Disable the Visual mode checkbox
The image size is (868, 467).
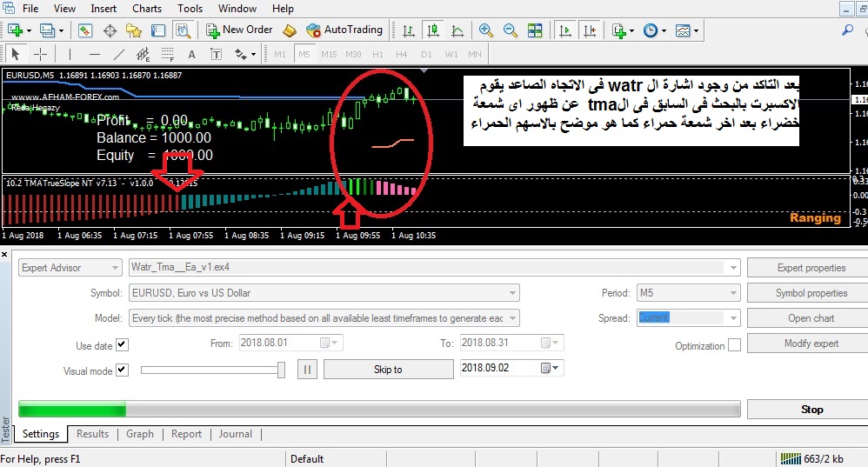[122, 370]
